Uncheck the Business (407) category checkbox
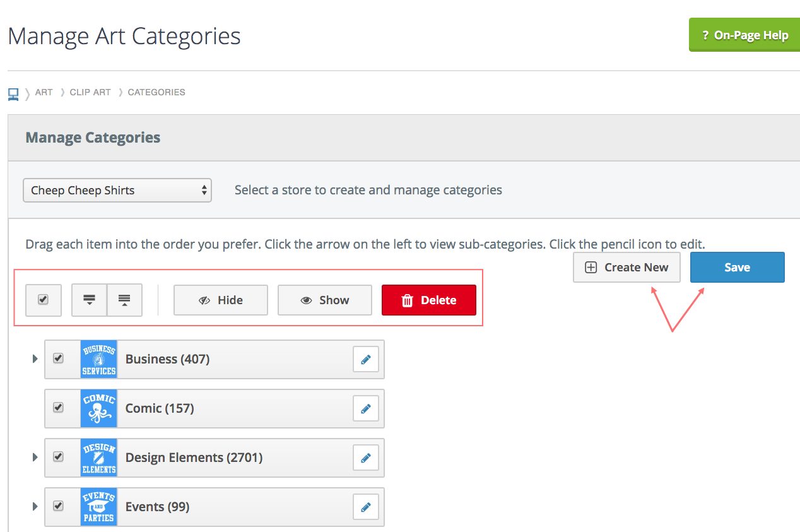Viewport: 800px width, 532px height. pos(59,358)
